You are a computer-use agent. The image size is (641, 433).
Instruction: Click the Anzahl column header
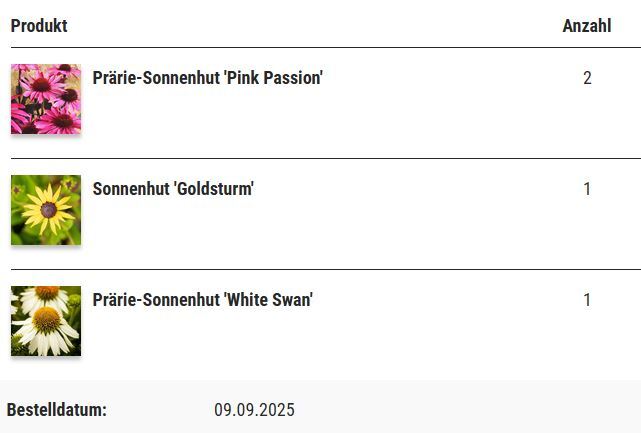point(586,26)
